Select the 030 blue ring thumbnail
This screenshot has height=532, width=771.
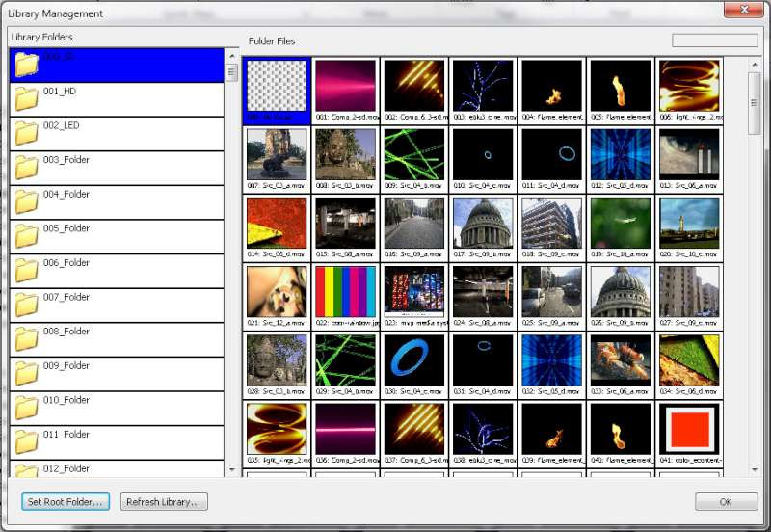tap(413, 360)
